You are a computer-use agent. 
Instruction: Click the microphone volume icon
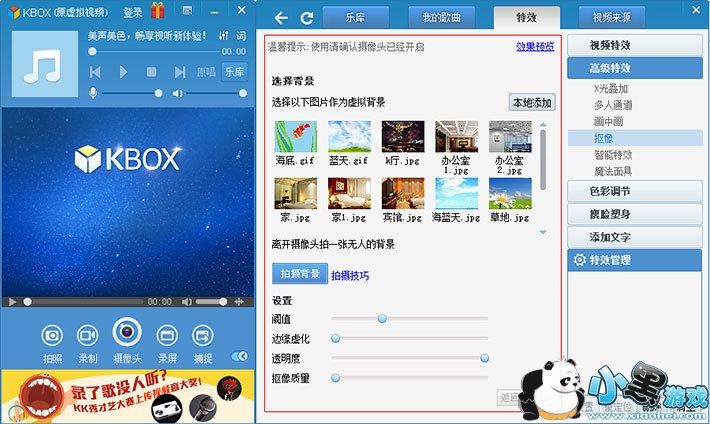[x=93, y=93]
